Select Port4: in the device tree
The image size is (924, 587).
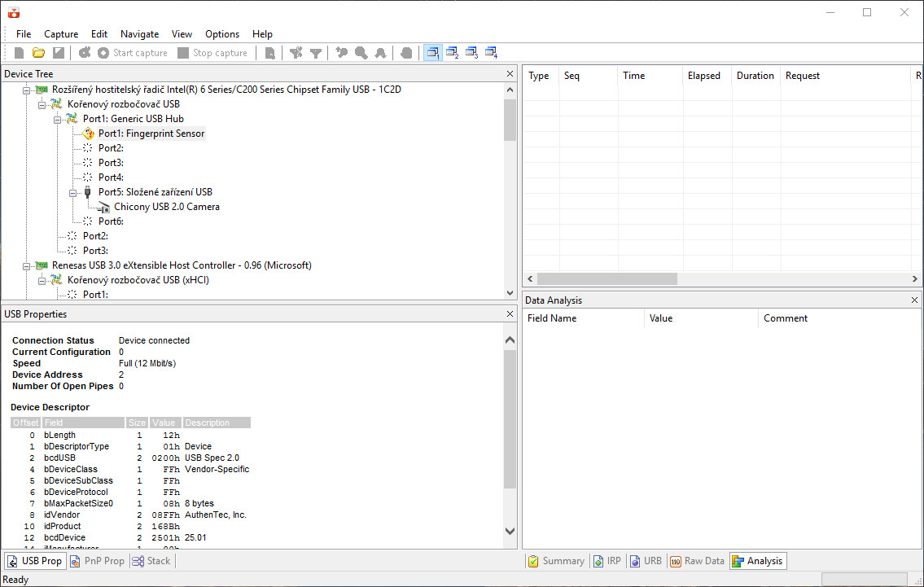(111, 177)
